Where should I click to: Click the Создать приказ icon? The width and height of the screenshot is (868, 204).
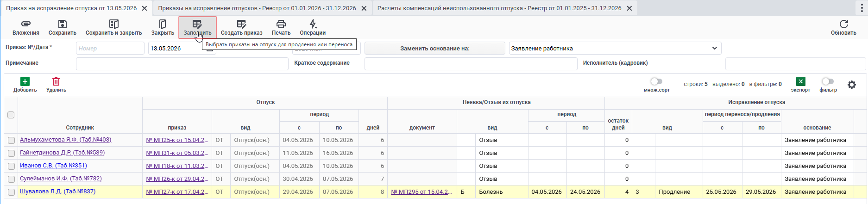[x=241, y=24]
